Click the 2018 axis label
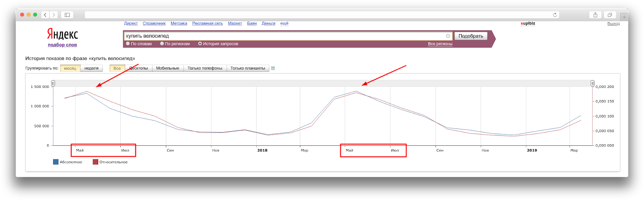The height and width of the screenshot is (200, 644). tap(262, 150)
